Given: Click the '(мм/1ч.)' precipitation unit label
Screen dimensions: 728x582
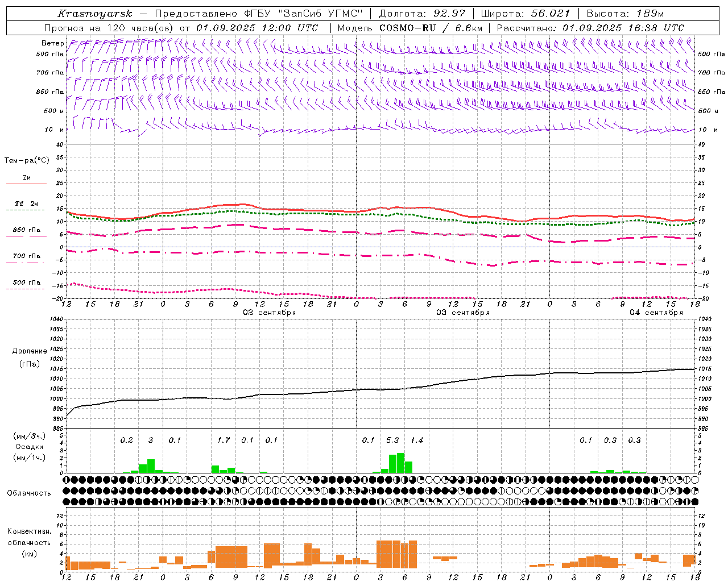Looking at the screenshot, I should point(29,457).
